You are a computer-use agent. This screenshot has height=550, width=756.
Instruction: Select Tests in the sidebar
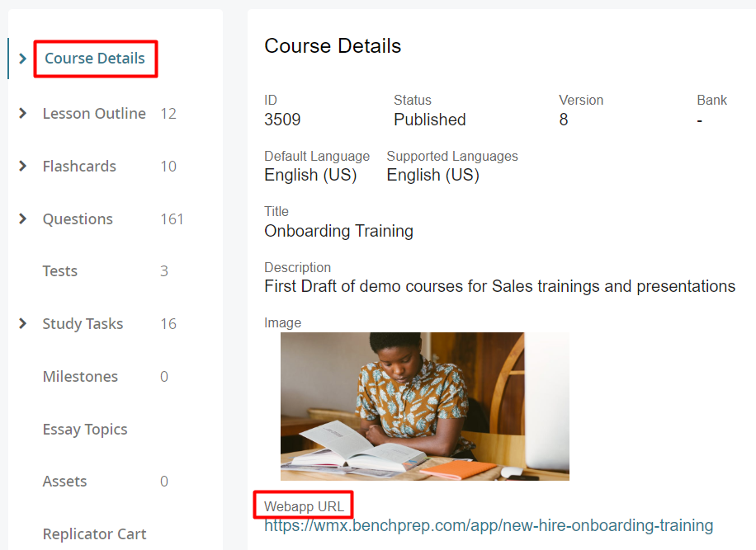[59, 271]
